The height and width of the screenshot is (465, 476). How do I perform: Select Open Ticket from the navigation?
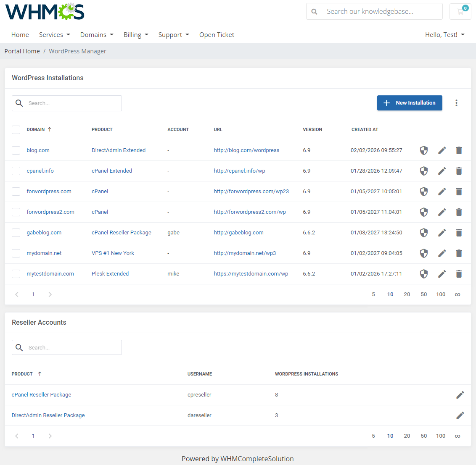217,34
